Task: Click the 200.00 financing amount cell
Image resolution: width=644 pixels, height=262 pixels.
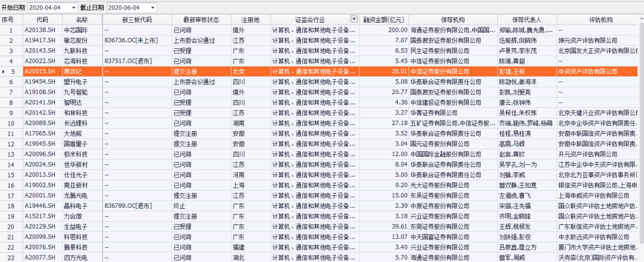Action: 384,30
